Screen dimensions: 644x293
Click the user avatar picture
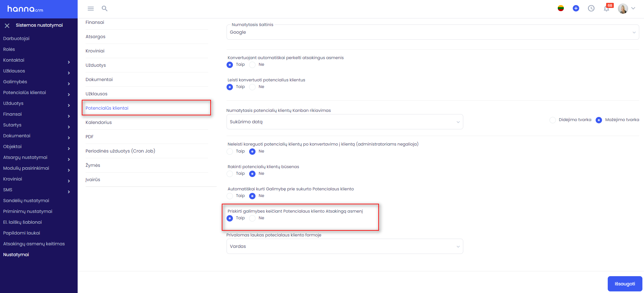click(623, 9)
